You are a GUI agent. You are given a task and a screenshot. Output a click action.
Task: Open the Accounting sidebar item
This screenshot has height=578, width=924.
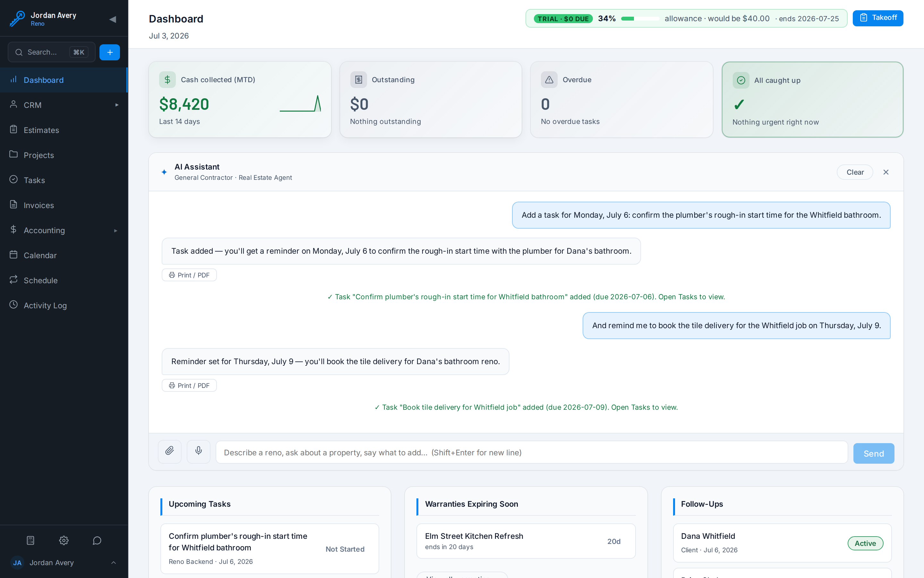pyautogui.click(x=64, y=230)
